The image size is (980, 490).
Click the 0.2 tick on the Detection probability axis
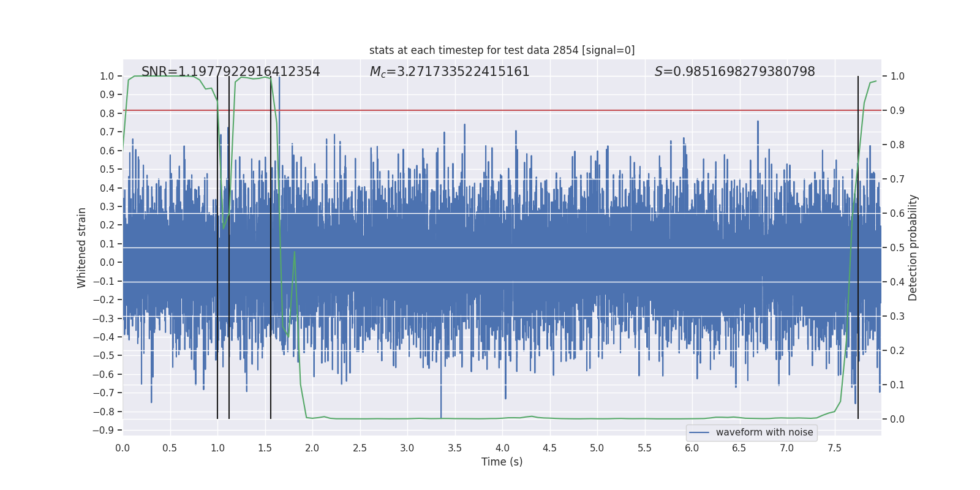tap(897, 350)
